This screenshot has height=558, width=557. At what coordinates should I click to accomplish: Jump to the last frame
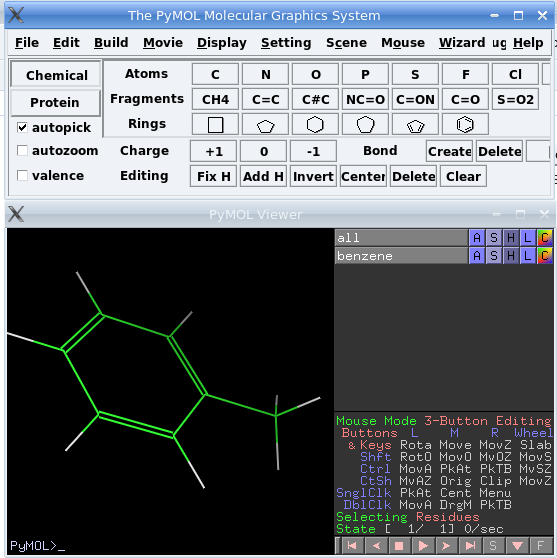[470, 546]
